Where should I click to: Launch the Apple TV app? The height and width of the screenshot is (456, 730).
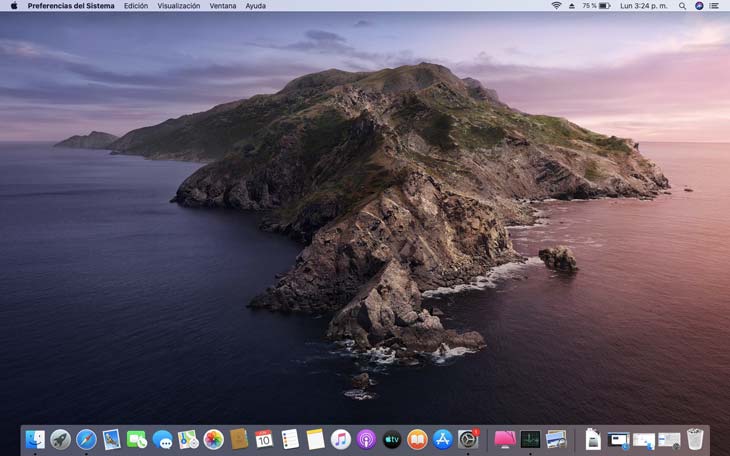392,439
